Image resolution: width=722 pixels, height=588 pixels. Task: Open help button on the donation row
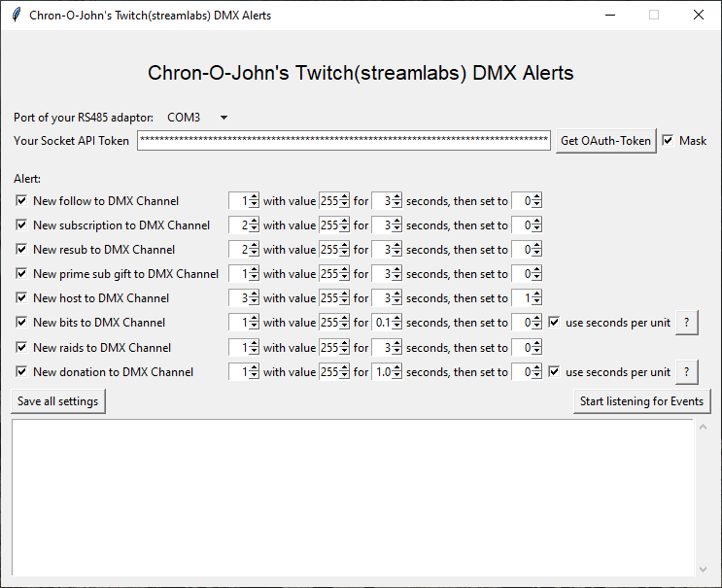687,372
